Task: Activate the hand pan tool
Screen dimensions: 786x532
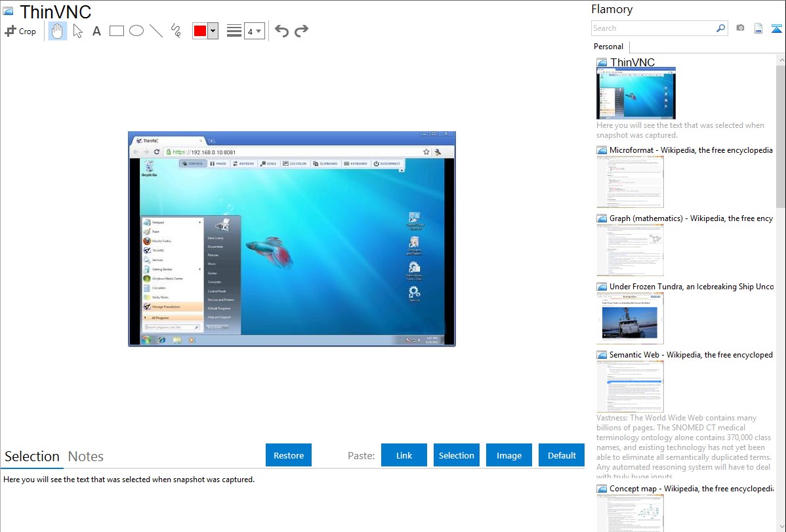Action: tap(57, 31)
